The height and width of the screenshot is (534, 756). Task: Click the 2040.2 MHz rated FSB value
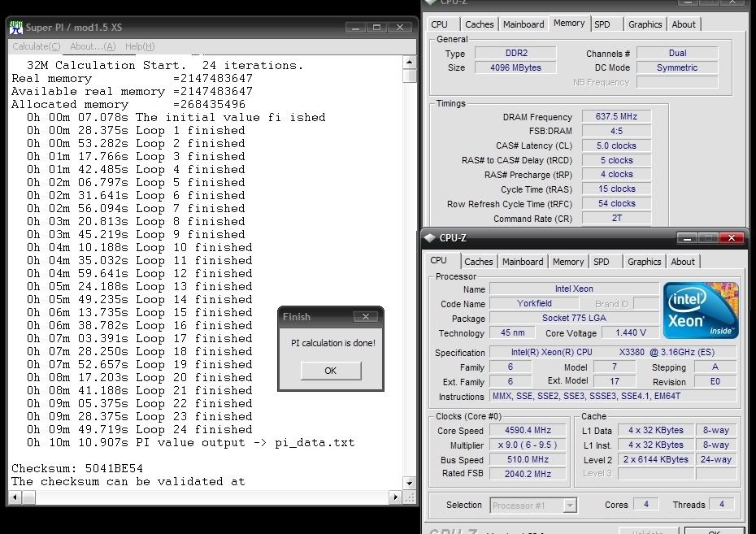click(528, 474)
